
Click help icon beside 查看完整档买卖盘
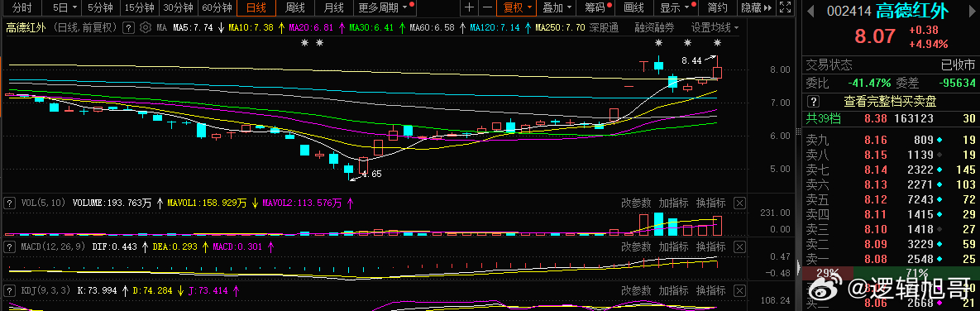tap(813, 101)
